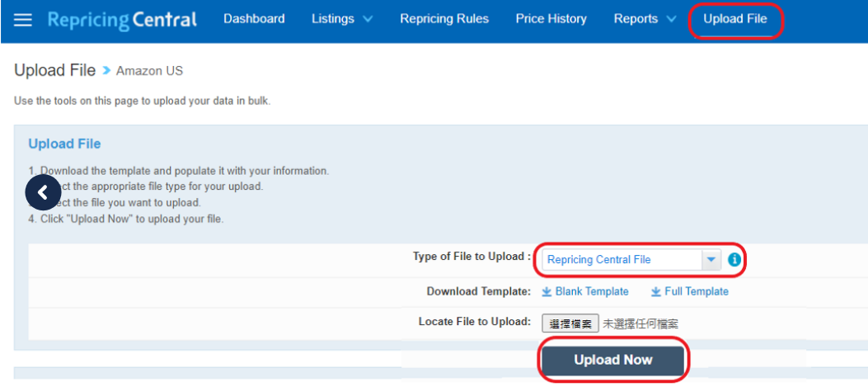
Task: Open the Dashboard page
Action: coord(254,19)
